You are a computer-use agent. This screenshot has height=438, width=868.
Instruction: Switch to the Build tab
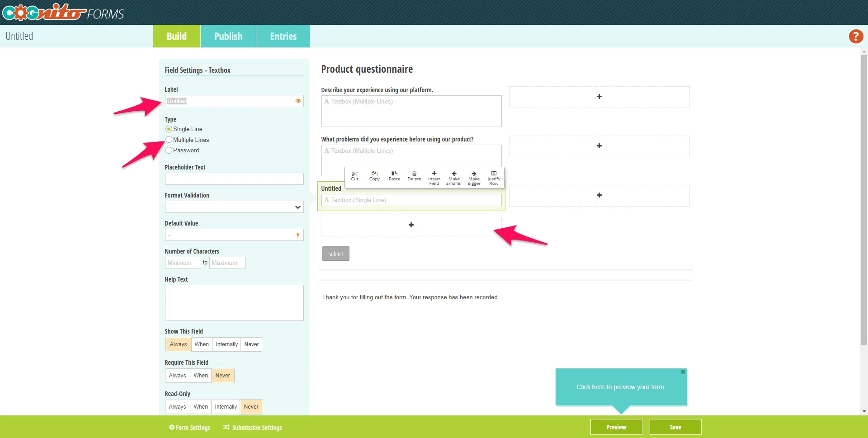click(x=177, y=36)
